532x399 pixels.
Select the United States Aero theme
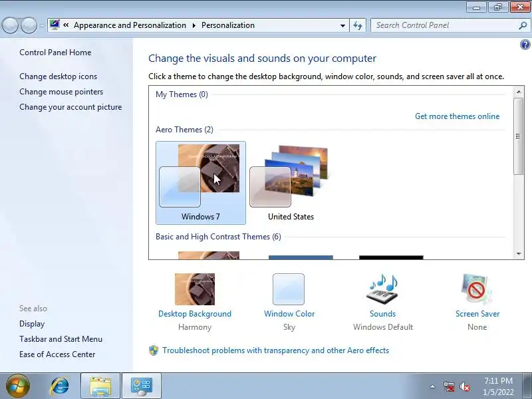point(291,183)
